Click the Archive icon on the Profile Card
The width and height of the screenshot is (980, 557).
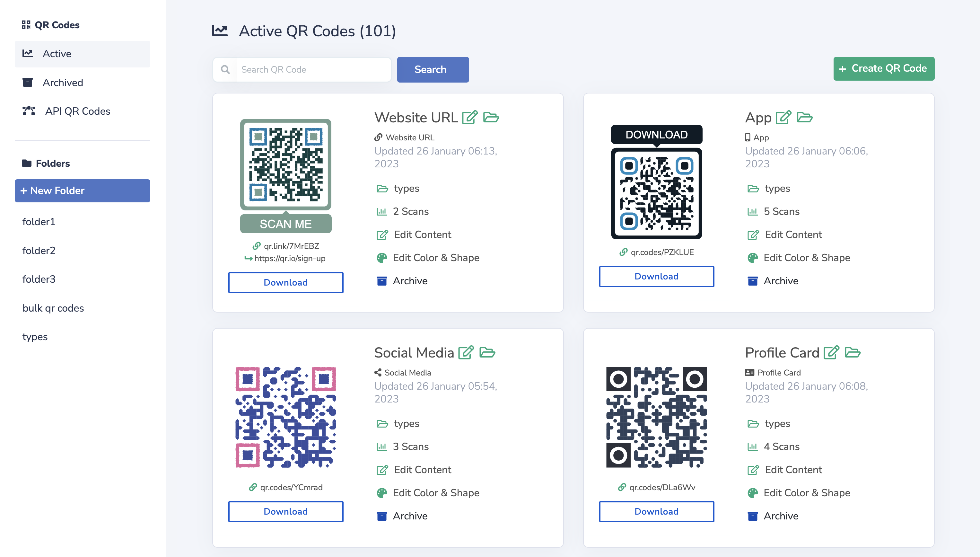752,516
